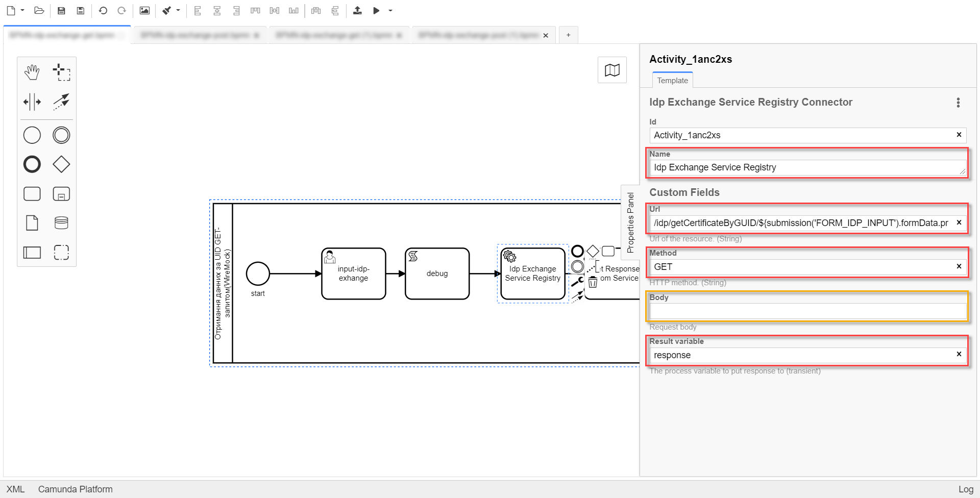The height and width of the screenshot is (498, 980).
Task: Create a task from palette
Action: click(32, 194)
